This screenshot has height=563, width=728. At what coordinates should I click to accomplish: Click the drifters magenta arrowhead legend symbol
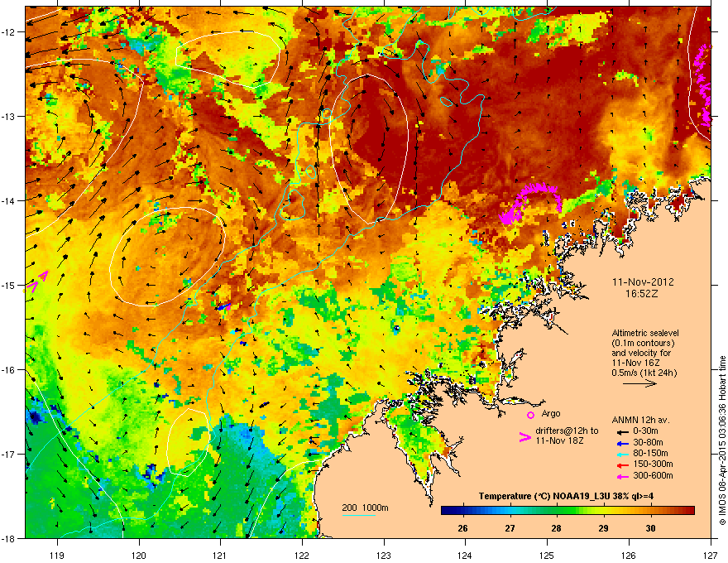pyautogui.click(x=524, y=437)
